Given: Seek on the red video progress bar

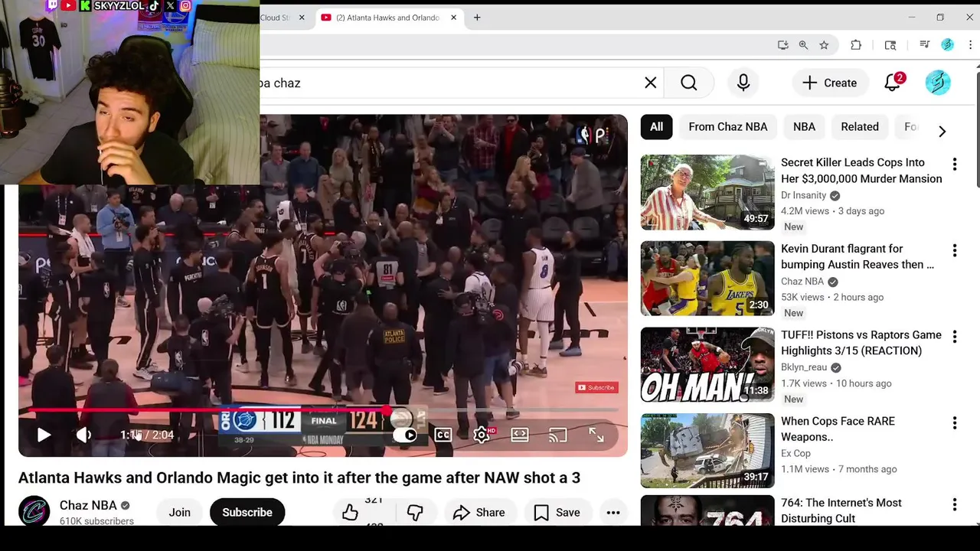Looking at the screenshot, I should pos(318,411).
